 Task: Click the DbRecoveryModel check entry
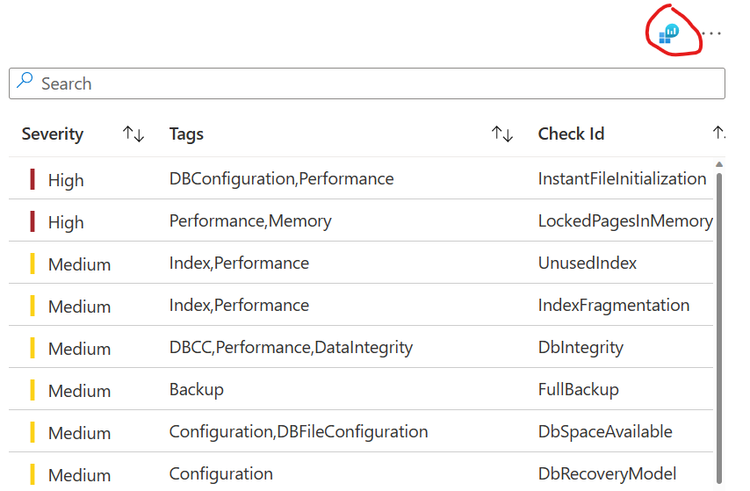[607, 473]
